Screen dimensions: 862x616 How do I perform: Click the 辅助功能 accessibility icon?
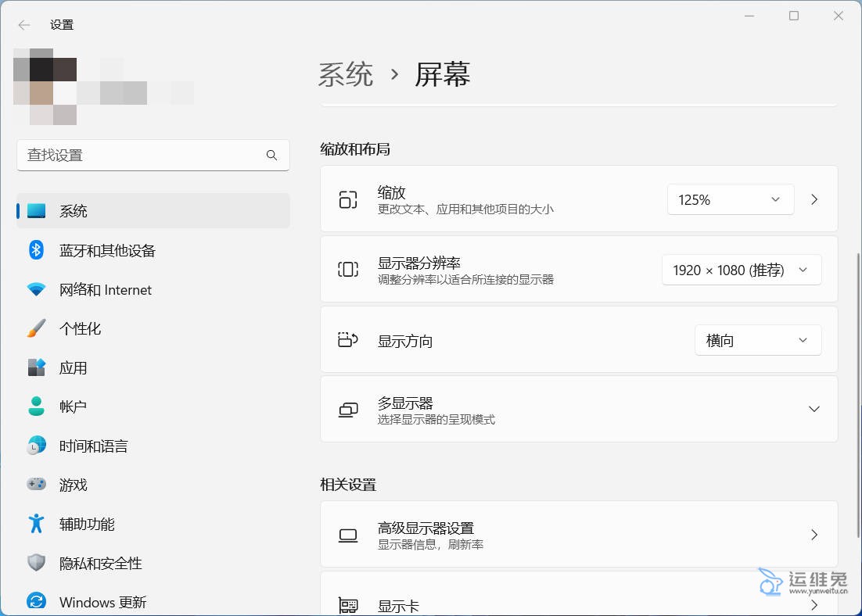[x=36, y=524]
